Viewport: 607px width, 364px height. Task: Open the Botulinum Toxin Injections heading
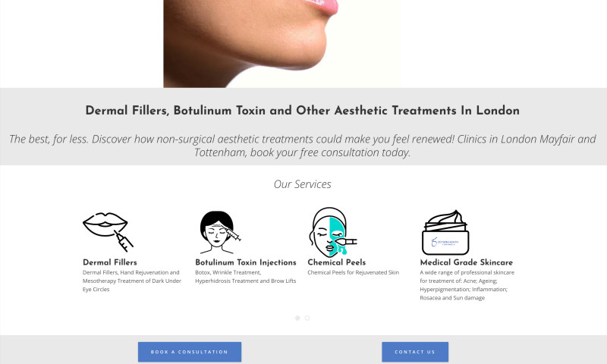pos(245,262)
